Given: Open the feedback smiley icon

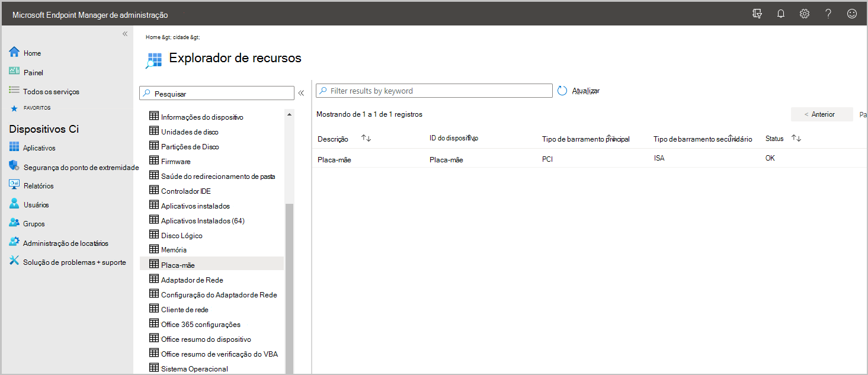Looking at the screenshot, I should click(x=852, y=14).
